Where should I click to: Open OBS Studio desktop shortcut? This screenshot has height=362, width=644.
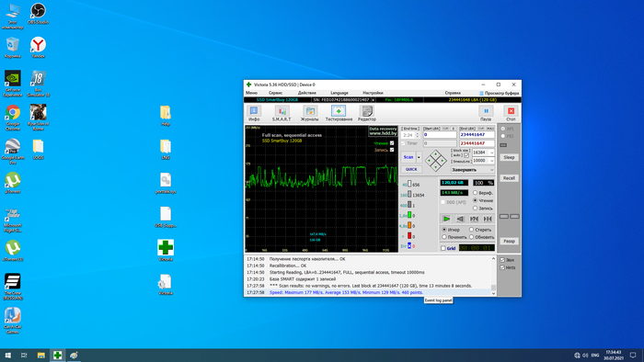(x=38, y=14)
